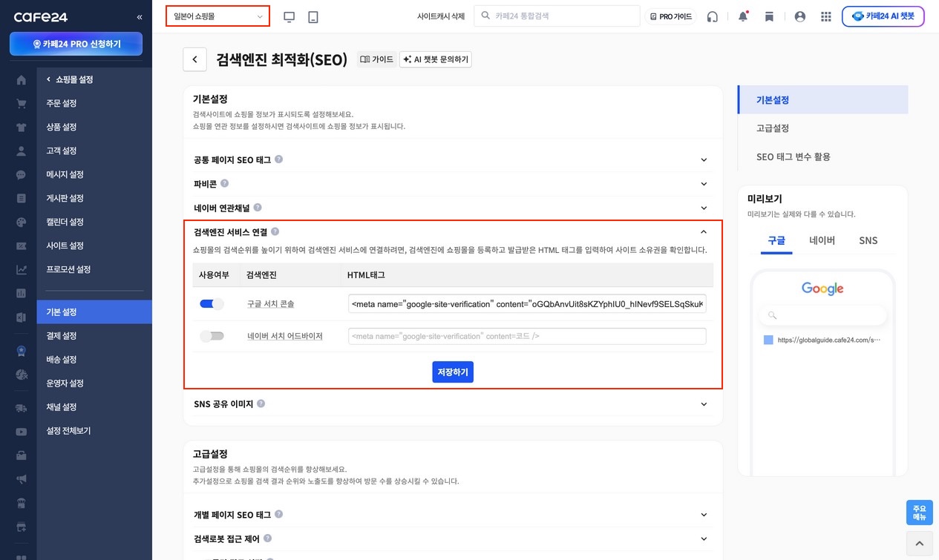939x560 pixels.
Task: Click help icon beside SNS 공유 이미지
Action: [261, 404]
